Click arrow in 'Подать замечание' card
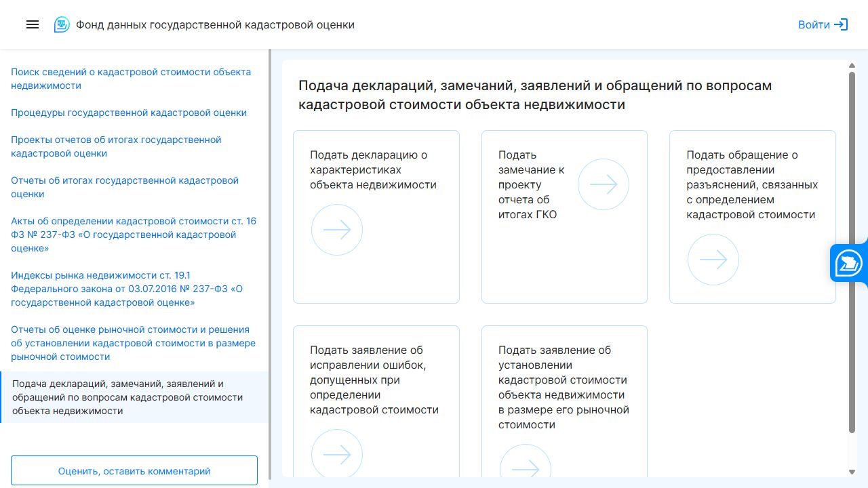Screen dimensions: 868x488 (604, 184)
